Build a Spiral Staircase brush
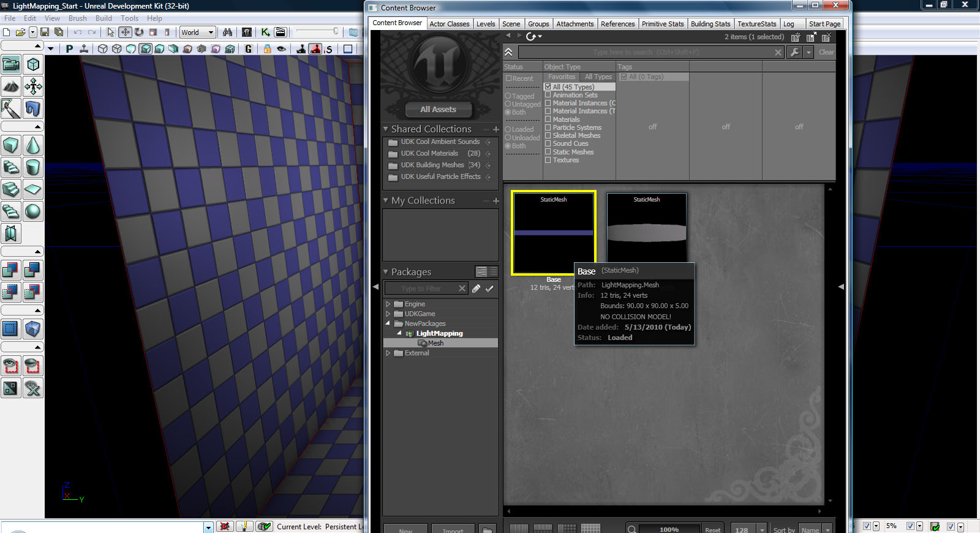This screenshot has height=533, width=980. (11, 211)
